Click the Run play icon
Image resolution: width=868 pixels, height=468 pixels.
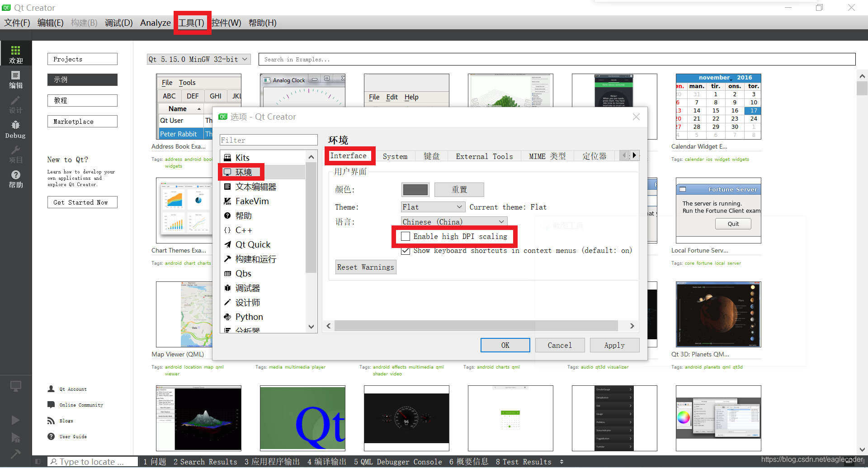(x=16, y=420)
